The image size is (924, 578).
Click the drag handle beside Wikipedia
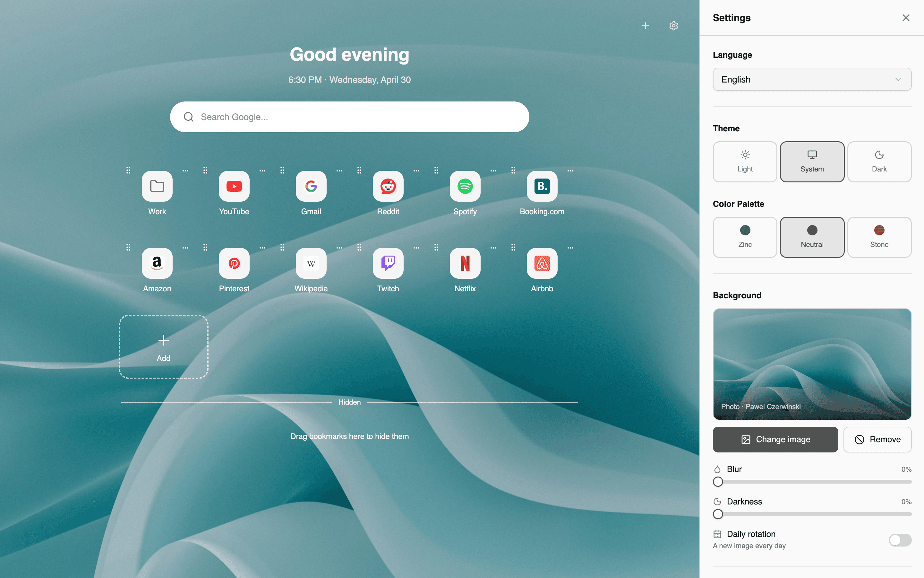[x=282, y=247]
